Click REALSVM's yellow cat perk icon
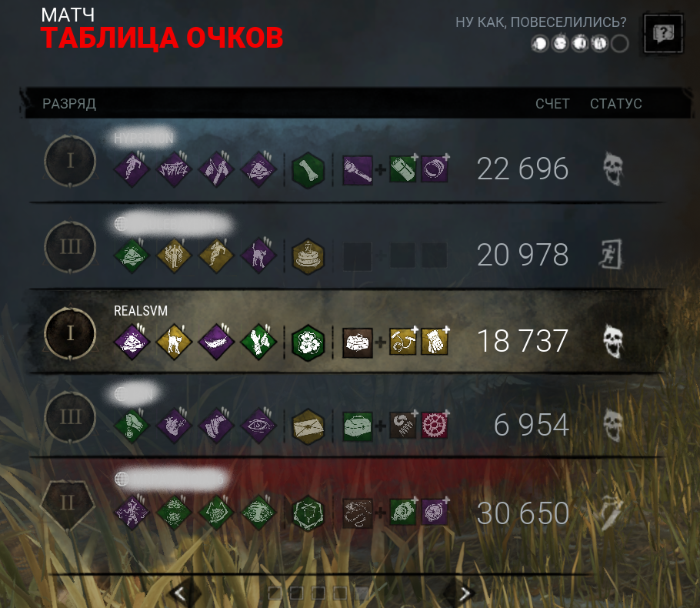This screenshot has width=700, height=608. click(174, 342)
